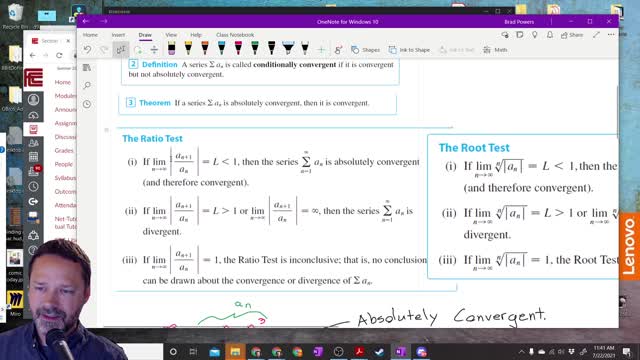
Task: Open the Windows notification center icon
Action: point(627,351)
